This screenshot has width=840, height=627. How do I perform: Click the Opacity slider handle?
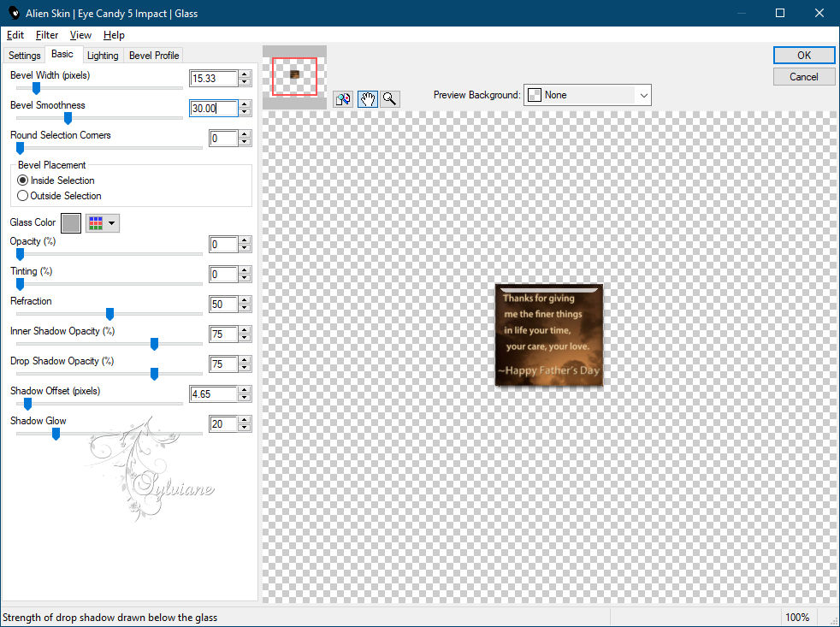tap(20, 254)
